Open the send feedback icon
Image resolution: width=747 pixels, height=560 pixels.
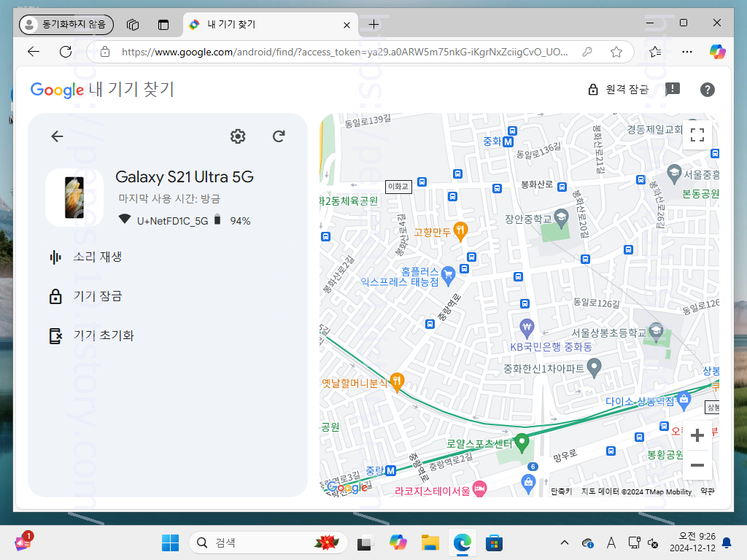pyautogui.click(x=672, y=89)
